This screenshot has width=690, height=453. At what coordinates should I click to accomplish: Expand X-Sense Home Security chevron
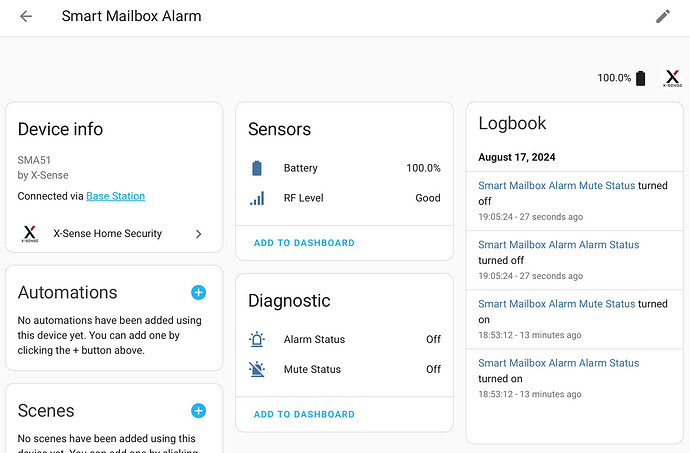(x=198, y=234)
